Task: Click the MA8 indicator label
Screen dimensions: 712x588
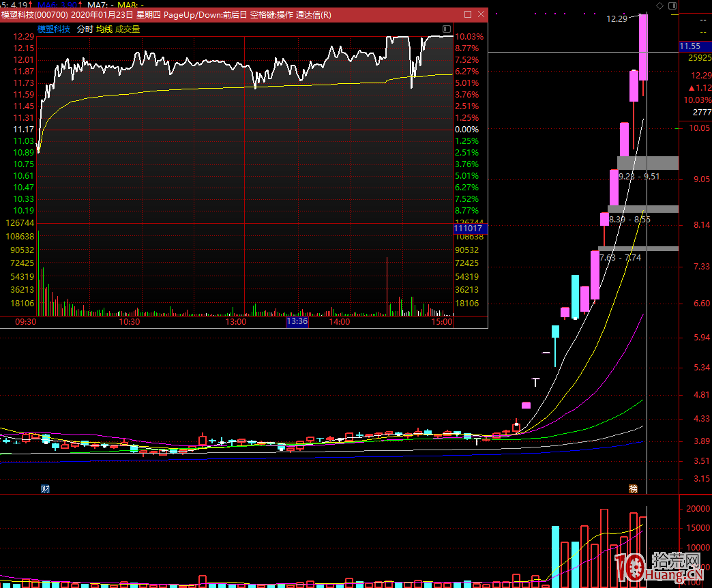Action: [x=131, y=5]
